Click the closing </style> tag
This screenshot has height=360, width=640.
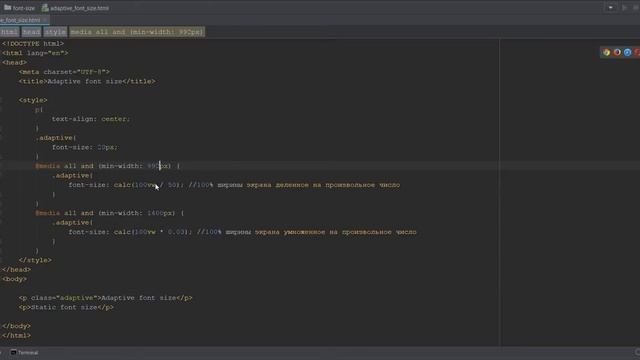(x=35, y=260)
